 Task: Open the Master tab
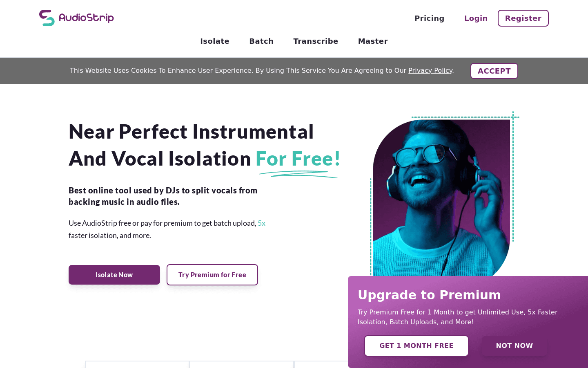click(373, 41)
